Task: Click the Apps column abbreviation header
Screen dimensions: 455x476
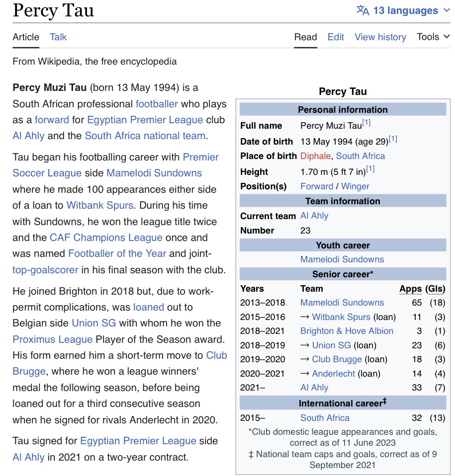Action: pyautogui.click(x=410, y=289)
